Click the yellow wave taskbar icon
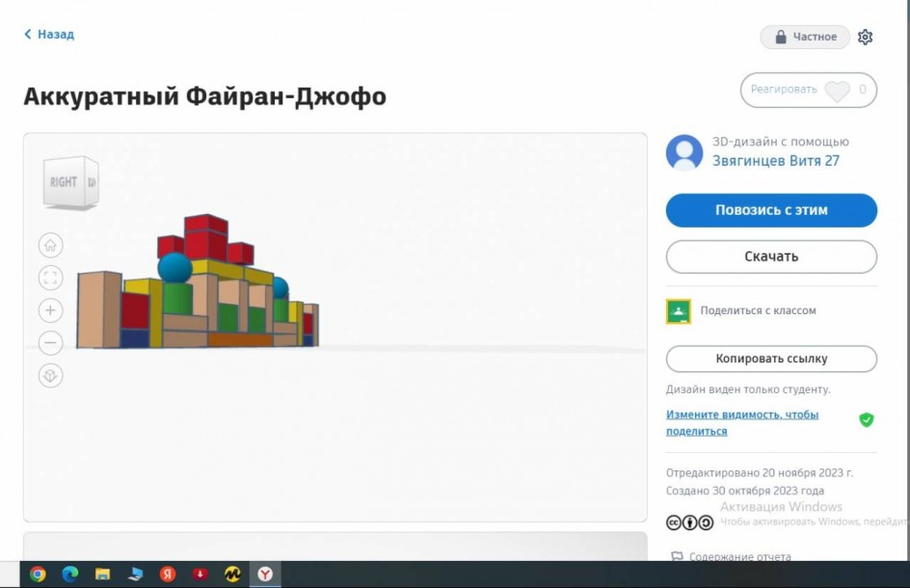Screen dimensions: 910x588 coord(232,575)
